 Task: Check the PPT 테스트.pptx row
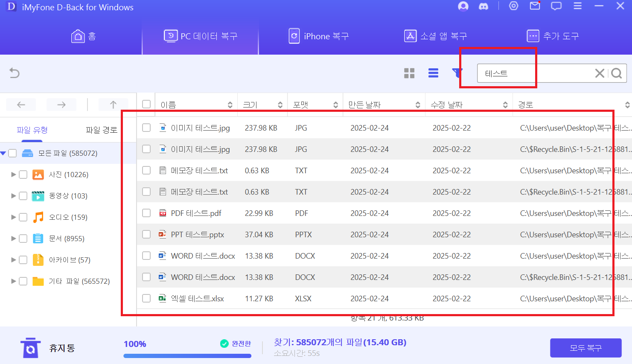pyautogui.click(x=146, y=234)
